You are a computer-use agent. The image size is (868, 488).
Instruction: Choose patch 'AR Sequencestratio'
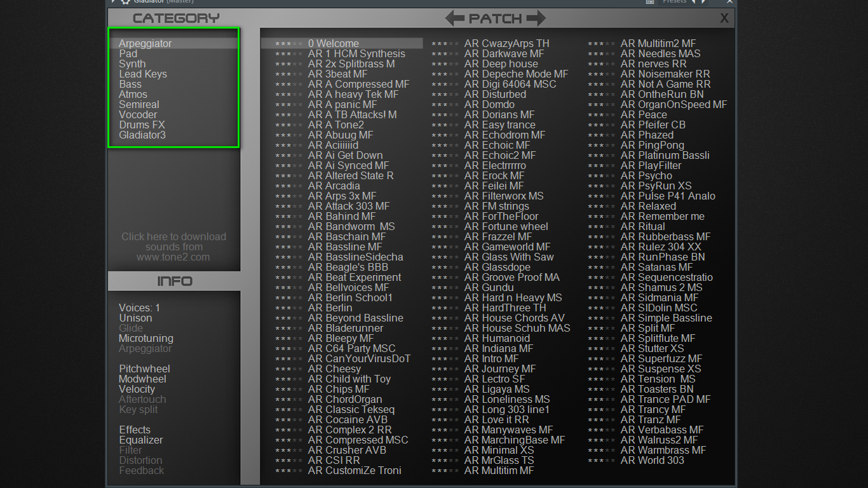(x=667, y=278)
